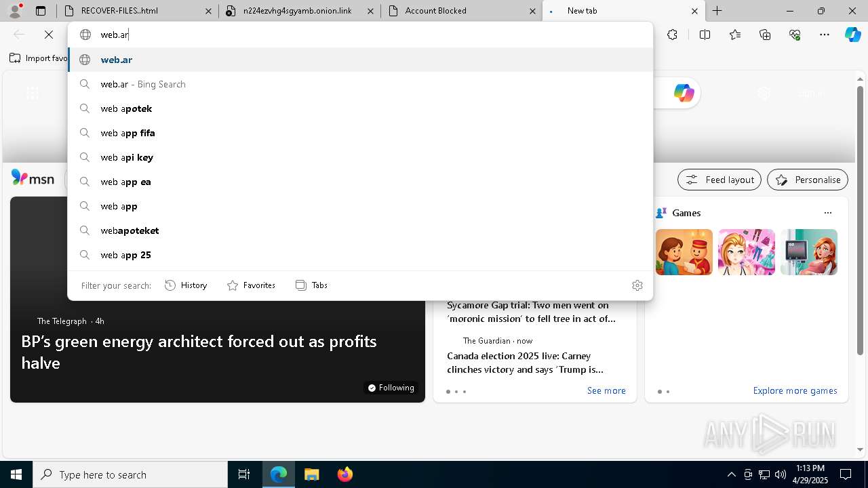
Task: Open Canada election 2025 live article
Action: click(526, 363)
